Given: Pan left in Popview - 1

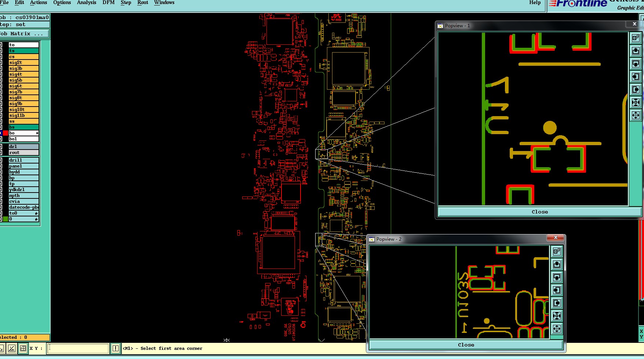Looking at the screenshot, I should point(636,76).
